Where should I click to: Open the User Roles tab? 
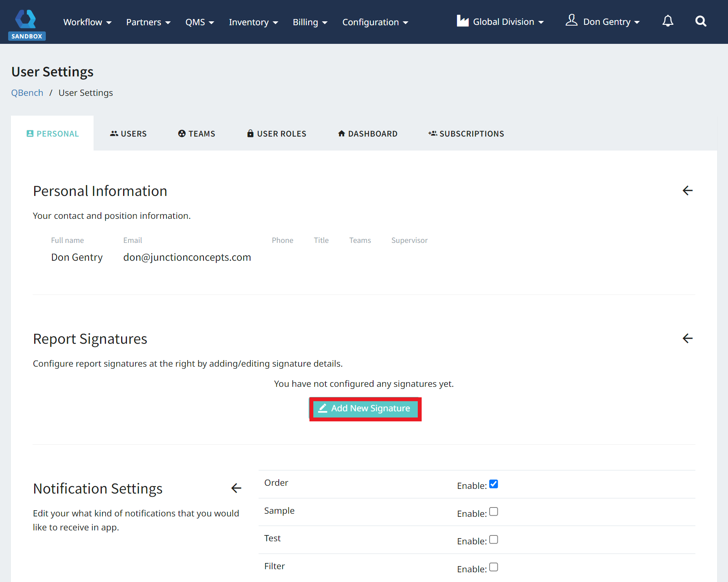coord(277,133)
